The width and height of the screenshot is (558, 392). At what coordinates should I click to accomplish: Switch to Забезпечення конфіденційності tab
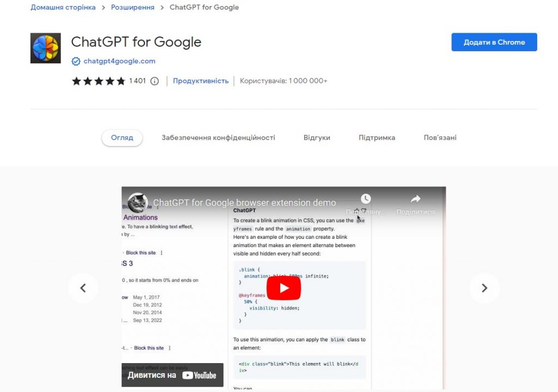point(218,138)
